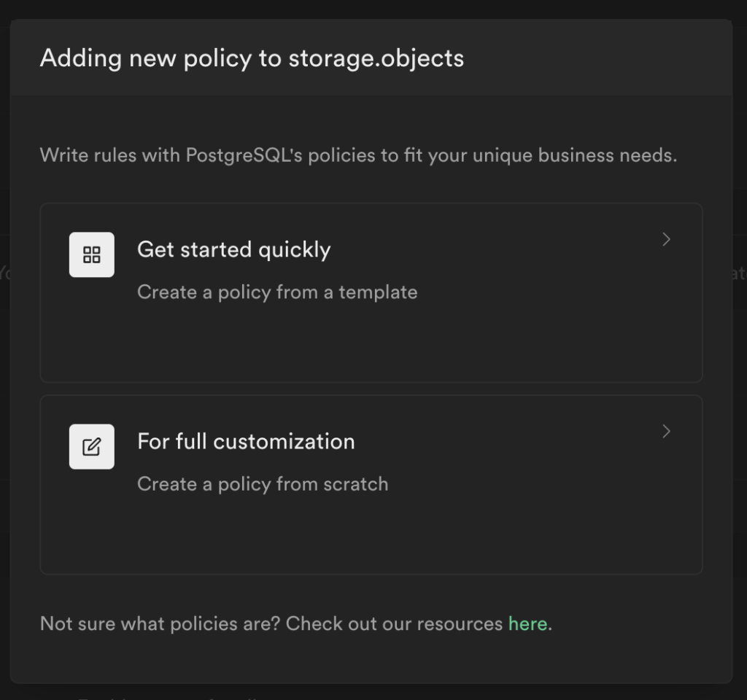Click the pencil edit icon
747x700 pixels.
tap(92, 446)
